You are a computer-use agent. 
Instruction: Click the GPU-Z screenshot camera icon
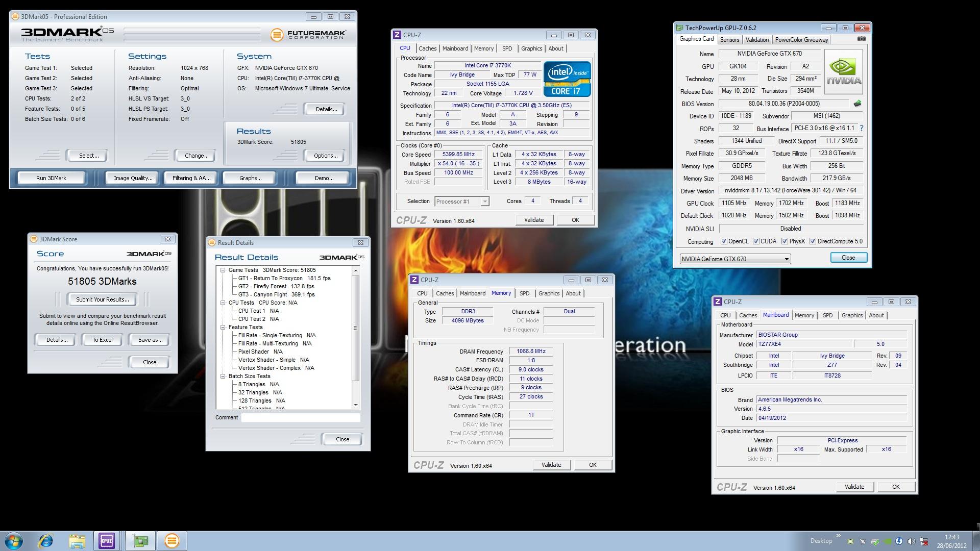coord(861,39)
